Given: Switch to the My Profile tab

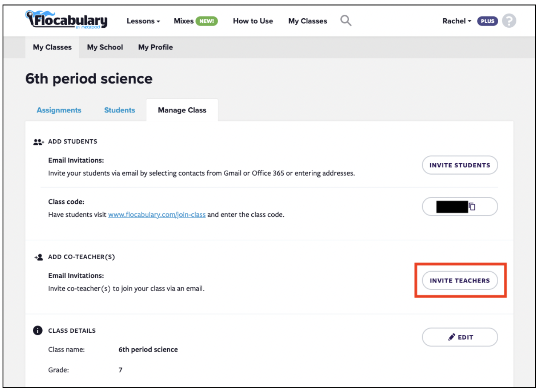Looking at the screenshot, I should point(155,47).
